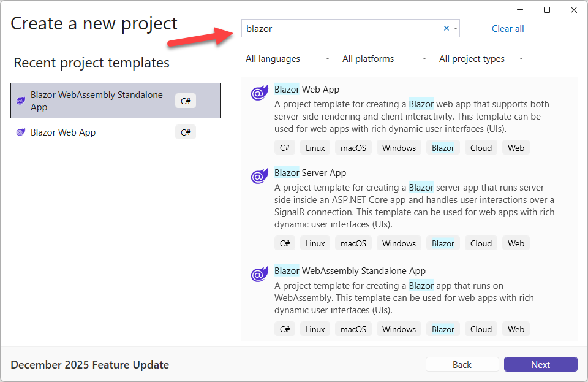Screen dimensions: 588x382
Task: Click the WebAssembly Standalone App description text
Action: coord(404,298)
